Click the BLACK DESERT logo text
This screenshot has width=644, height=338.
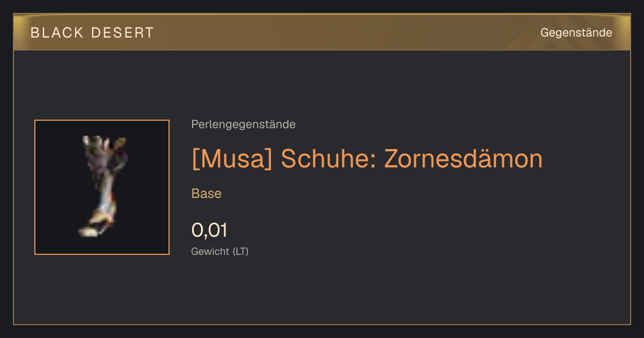click(x=92, y=33)
